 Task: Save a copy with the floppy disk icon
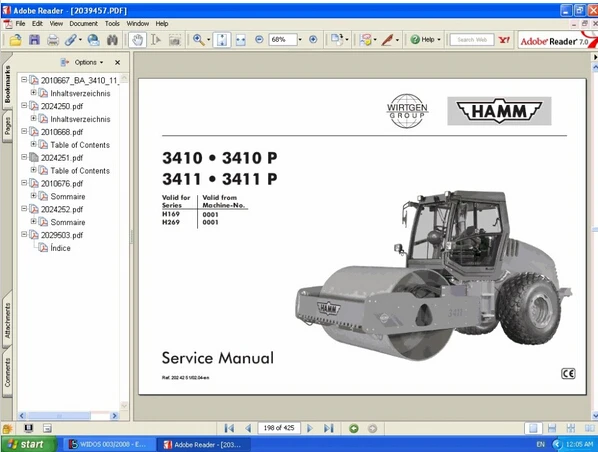tap(34, 40)
